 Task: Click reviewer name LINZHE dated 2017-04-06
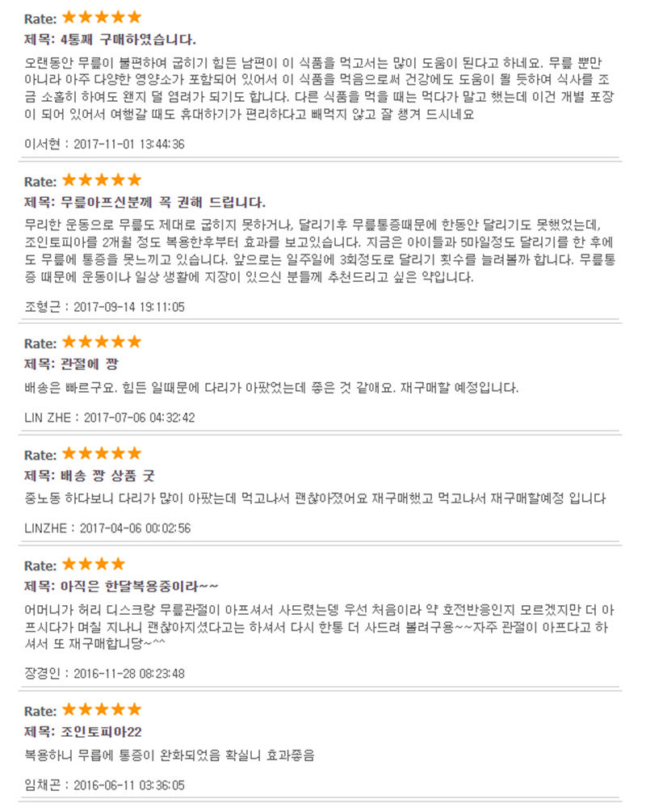(x=45, y=528)
